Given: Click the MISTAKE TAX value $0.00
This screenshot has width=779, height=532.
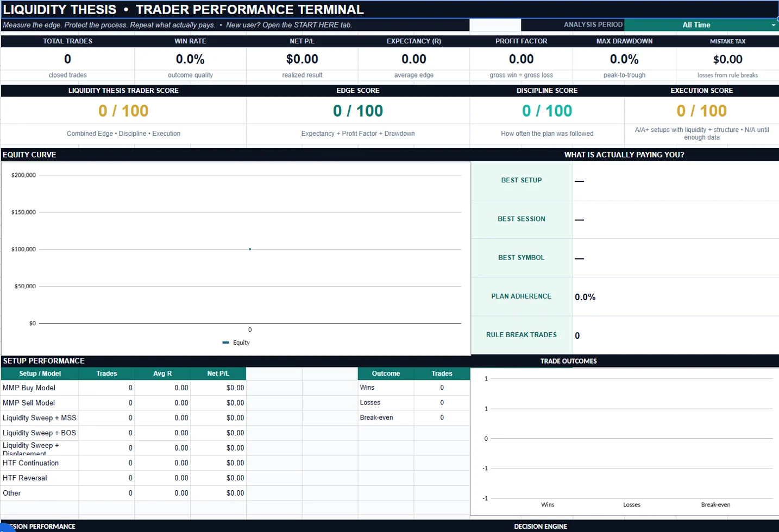Looking at the screenshot, I should click(x=728, y=59).
